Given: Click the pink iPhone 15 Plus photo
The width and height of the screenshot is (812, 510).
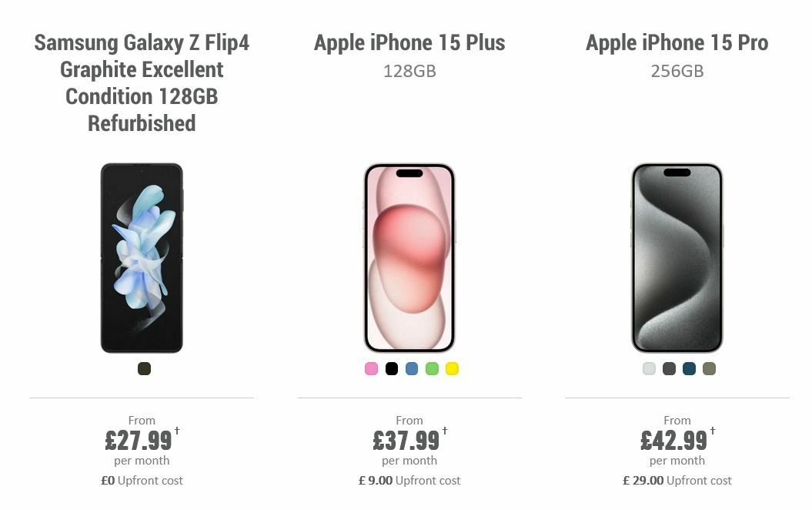Looking at the screenshot, I should [410, 258].
